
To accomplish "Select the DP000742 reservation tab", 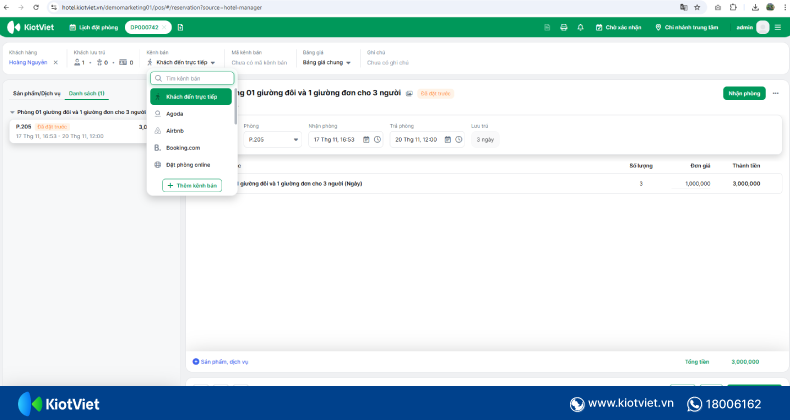I will (x=145, y=27).
